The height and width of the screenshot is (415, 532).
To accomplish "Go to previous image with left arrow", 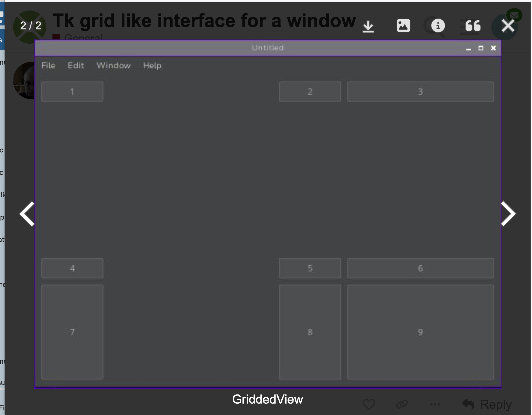I will [27, 214].
